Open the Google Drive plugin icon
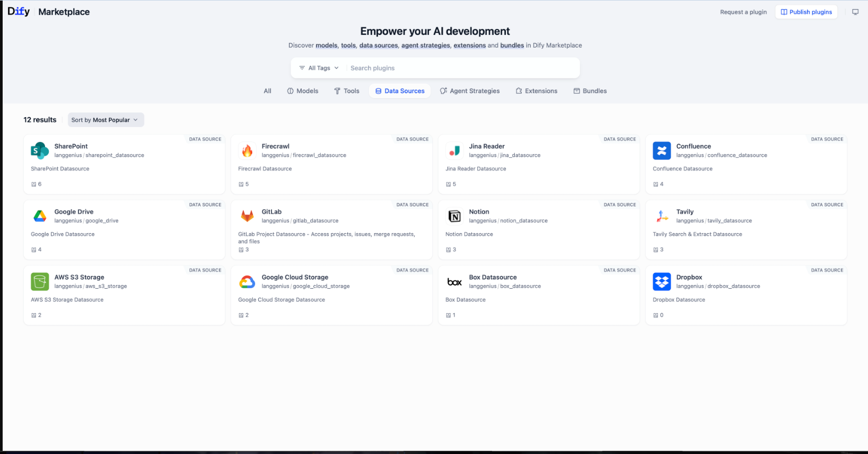This screenshot has width=868, height=454. tap(40, 216)
